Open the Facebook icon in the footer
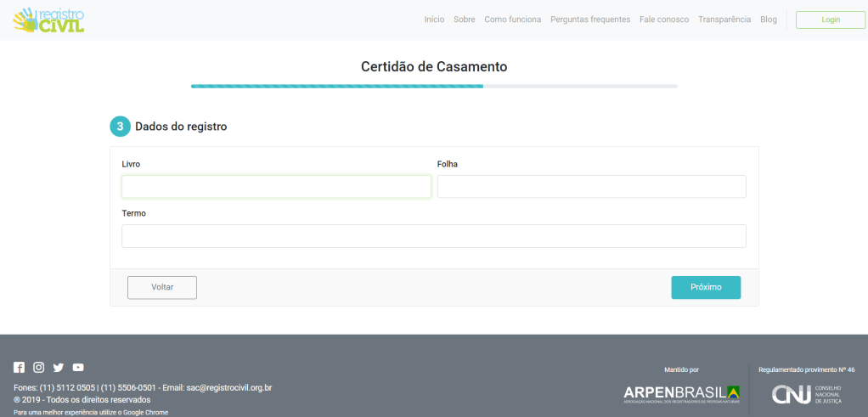This screenshot has height=417, width=868. (x=19, y=367)
